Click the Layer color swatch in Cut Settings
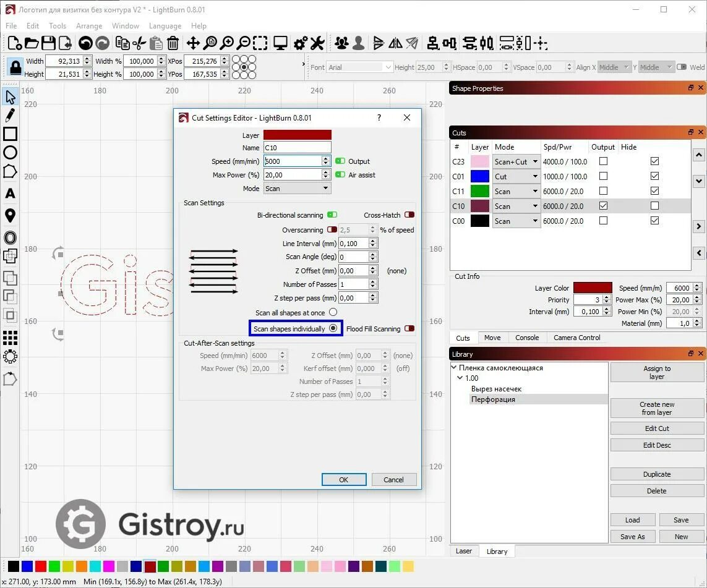Viewport: 707px width, 588px height. pyautogui.click(x=298, y=135)
